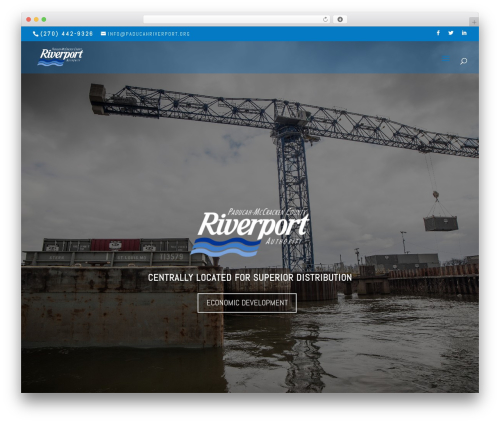
Task: Click the Centrally Located for Superior Distribution heading
Action: [x=250, y=278]
